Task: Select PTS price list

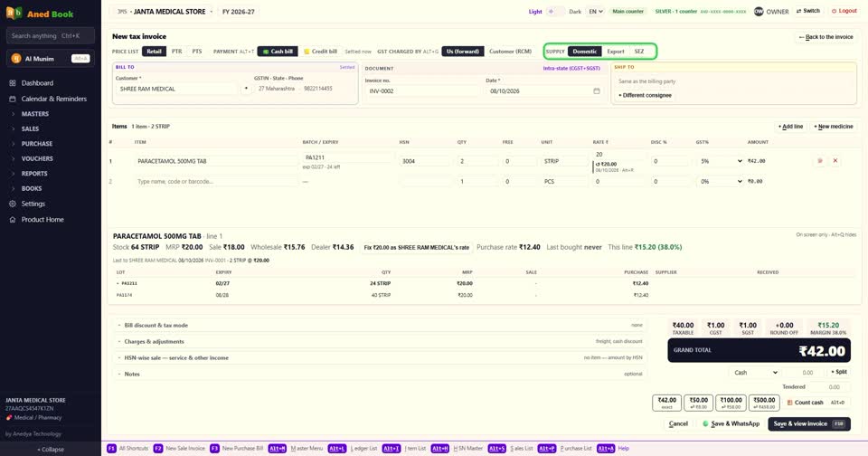Action: click(x=196, y=52)
